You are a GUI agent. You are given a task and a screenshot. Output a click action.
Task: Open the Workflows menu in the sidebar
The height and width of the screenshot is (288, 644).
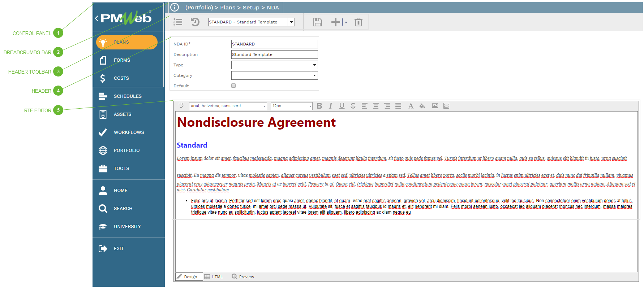click(129, 132)
